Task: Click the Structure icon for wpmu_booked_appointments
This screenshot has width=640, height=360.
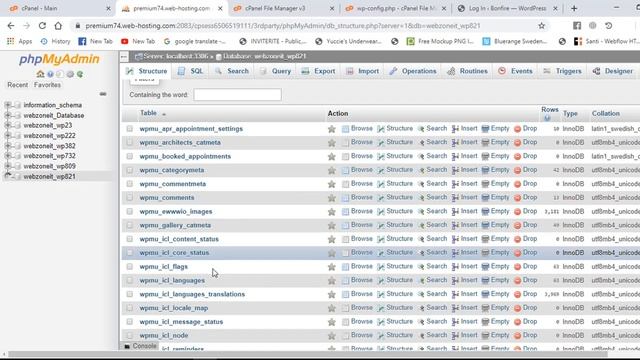Action: click(x=381, y=156)
